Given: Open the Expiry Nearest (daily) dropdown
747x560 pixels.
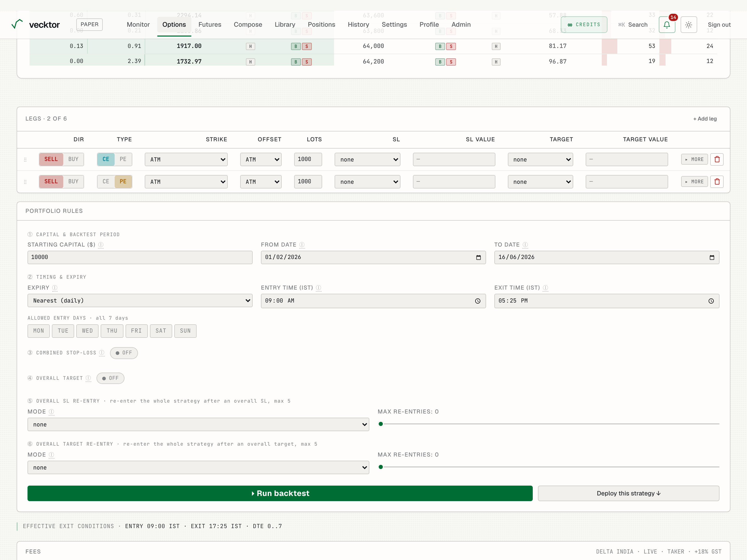Looking at the screenshot, I should (140, 301).
